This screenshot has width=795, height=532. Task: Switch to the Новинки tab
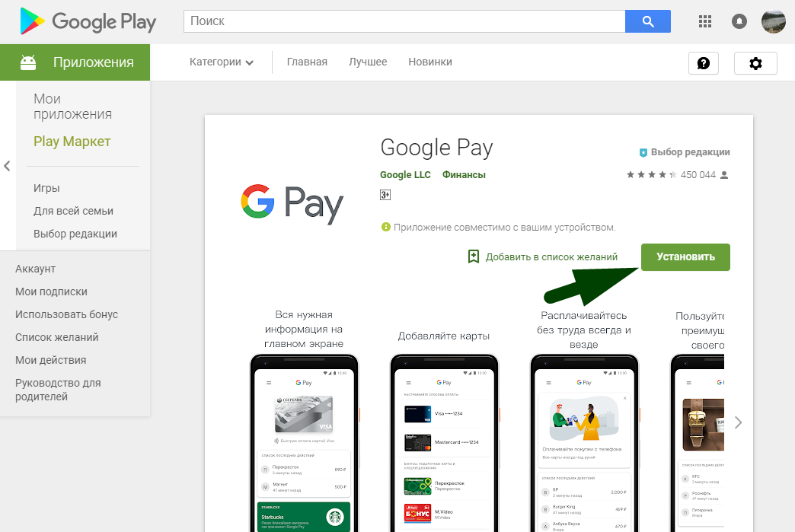pos(430,62)
